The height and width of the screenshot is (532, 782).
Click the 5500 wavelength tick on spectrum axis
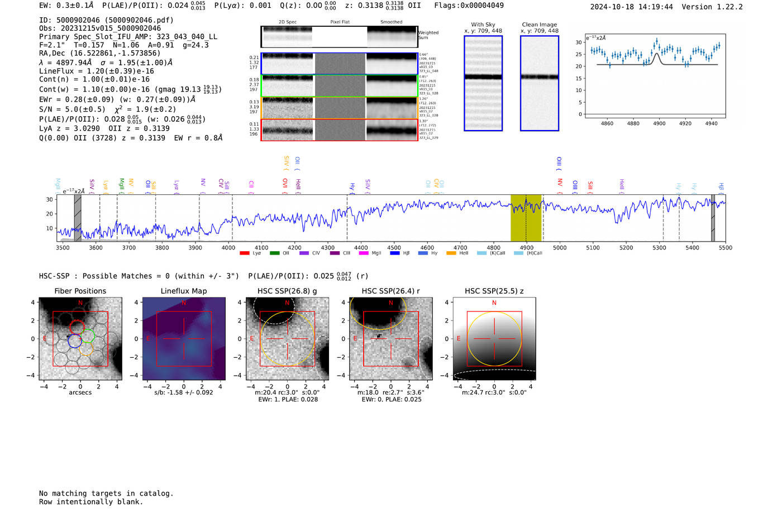(726, 248)
